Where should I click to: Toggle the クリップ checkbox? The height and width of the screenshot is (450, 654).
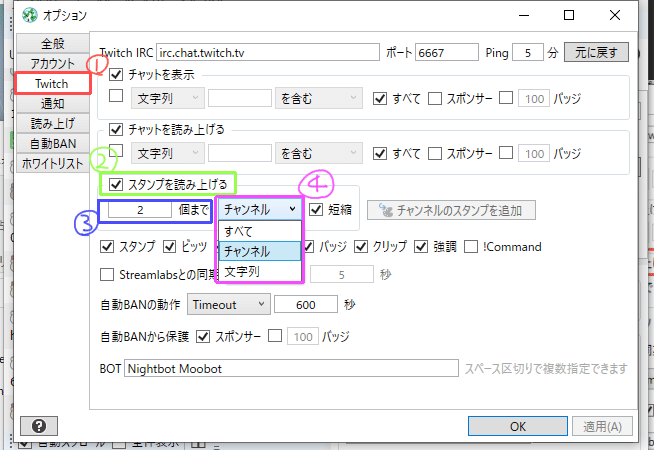tap(361, 246)
